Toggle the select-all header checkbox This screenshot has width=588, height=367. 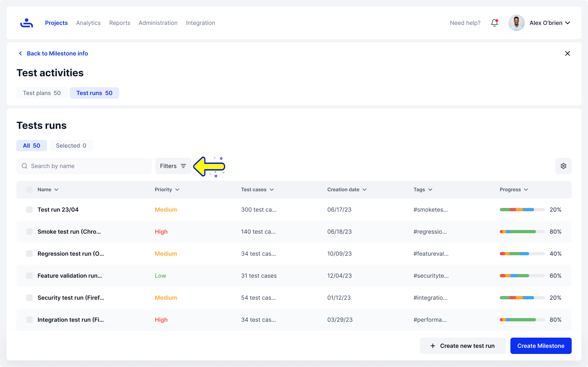pyautogui.click(x=29, y=190)
